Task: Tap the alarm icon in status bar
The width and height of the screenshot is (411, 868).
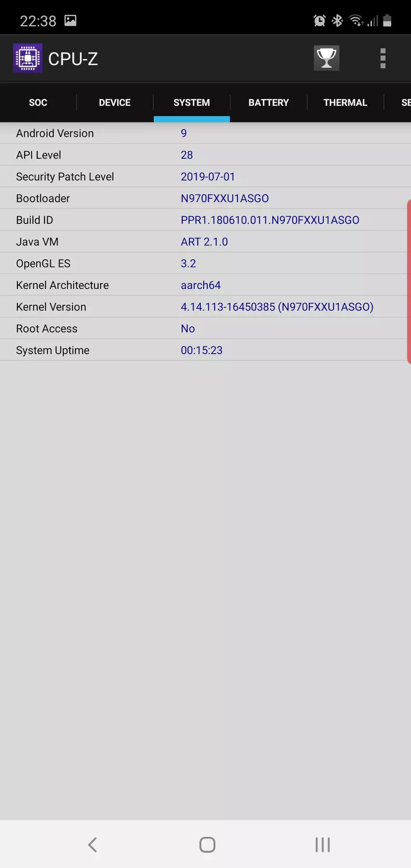Action: tap(320, 20)
